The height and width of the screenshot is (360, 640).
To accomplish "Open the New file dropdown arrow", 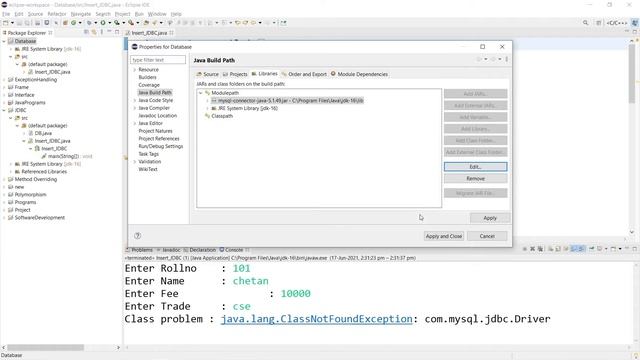I will (x=12, y=23).
